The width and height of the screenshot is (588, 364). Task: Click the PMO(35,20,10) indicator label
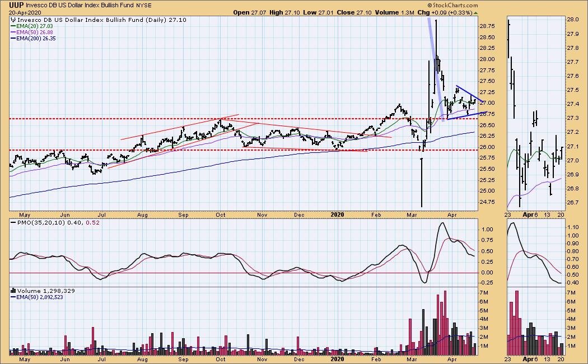coord(41,222)
